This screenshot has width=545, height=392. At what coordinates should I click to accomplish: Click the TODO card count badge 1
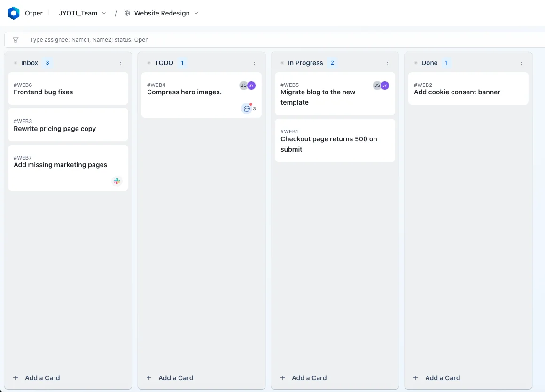(182, 63)
